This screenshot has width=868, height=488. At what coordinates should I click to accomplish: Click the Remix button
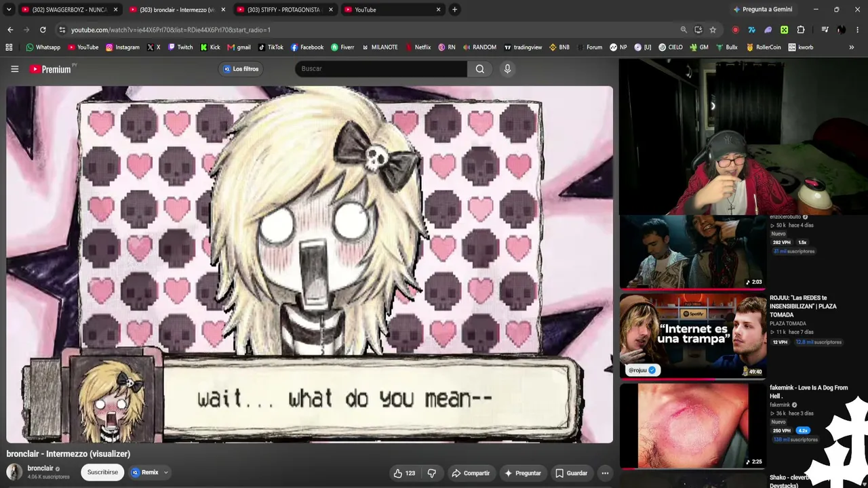(144, 472)
